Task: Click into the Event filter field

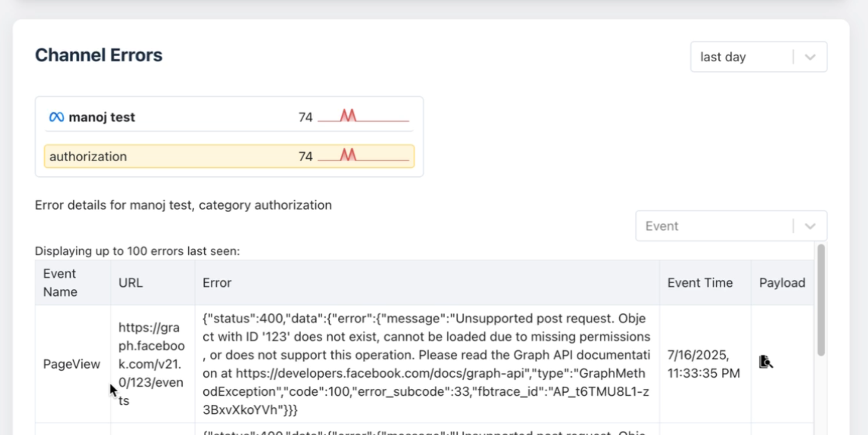Action: point(714,226)
